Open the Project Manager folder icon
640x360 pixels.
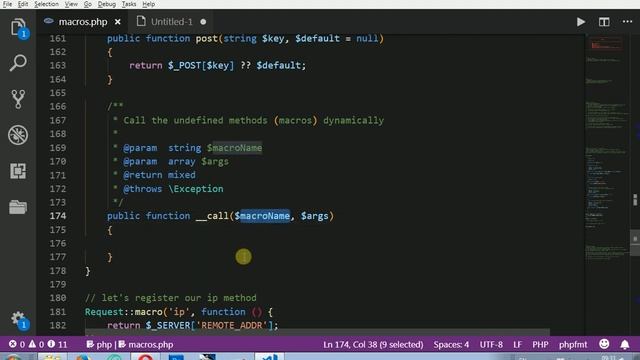(x=18, y=207)
